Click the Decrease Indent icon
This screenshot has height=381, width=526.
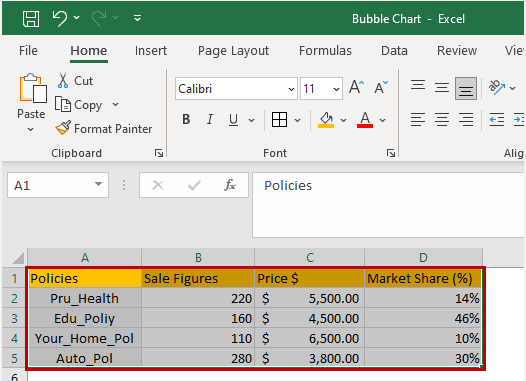[x=497, y=120]
